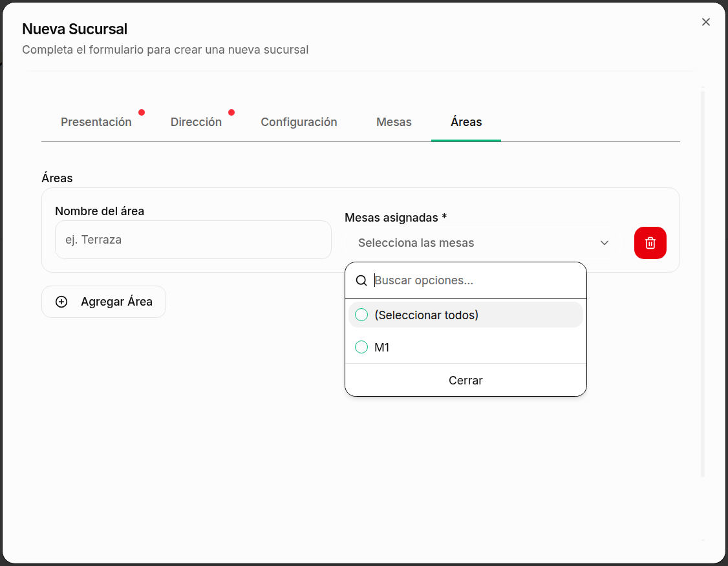The width and height of the screenshot is (728, 566).
Task: Select the (Seleccionar todos) option circle
Action: pos(361,315)
